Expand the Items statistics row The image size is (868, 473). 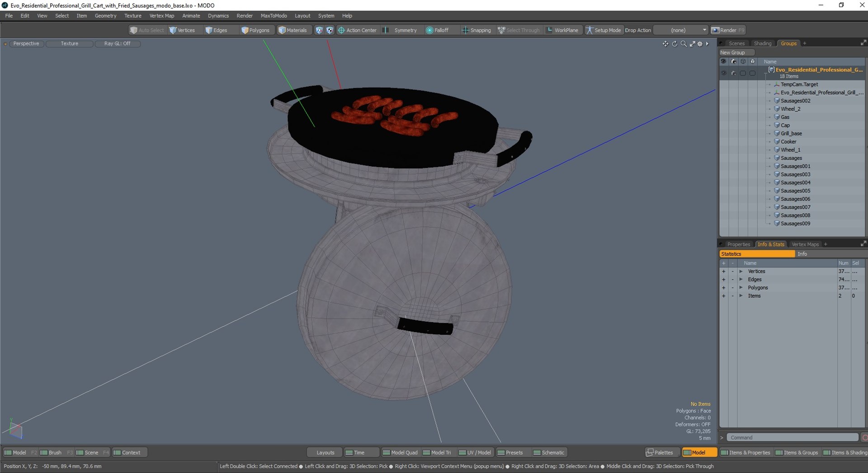pos(741,296)
